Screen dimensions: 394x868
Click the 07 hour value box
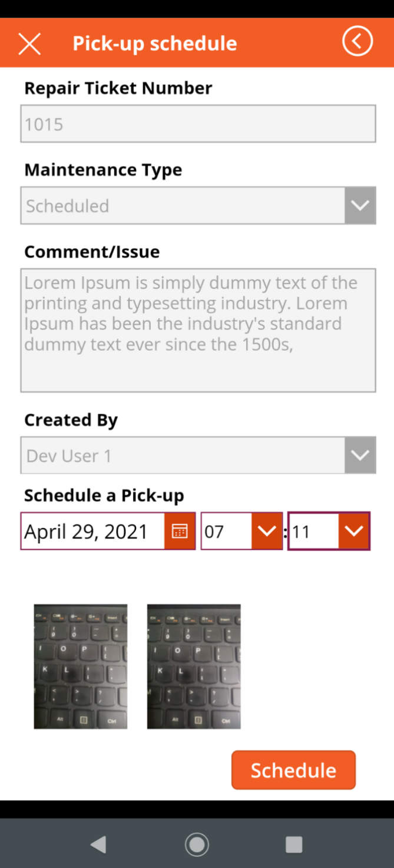click(227, 532)
